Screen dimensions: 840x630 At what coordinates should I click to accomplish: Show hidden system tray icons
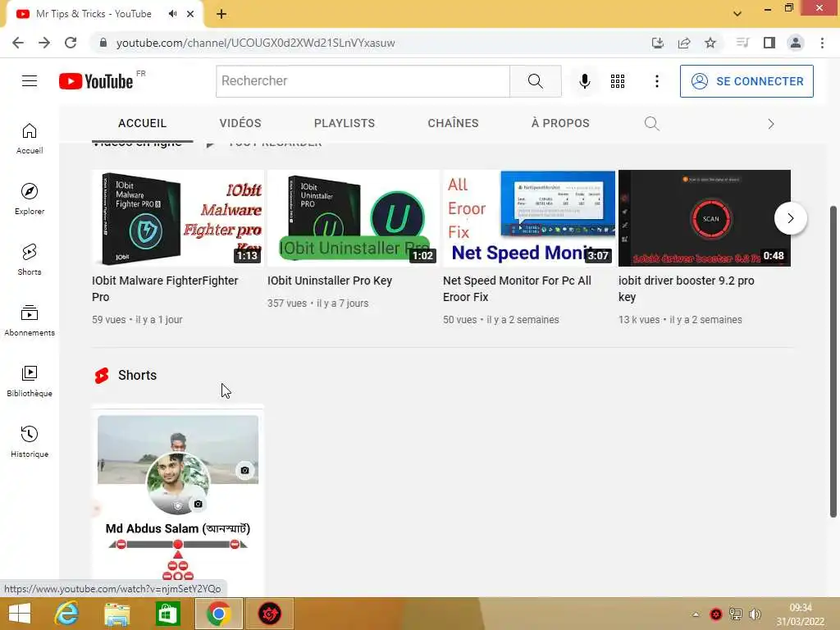tap(696, 614)
